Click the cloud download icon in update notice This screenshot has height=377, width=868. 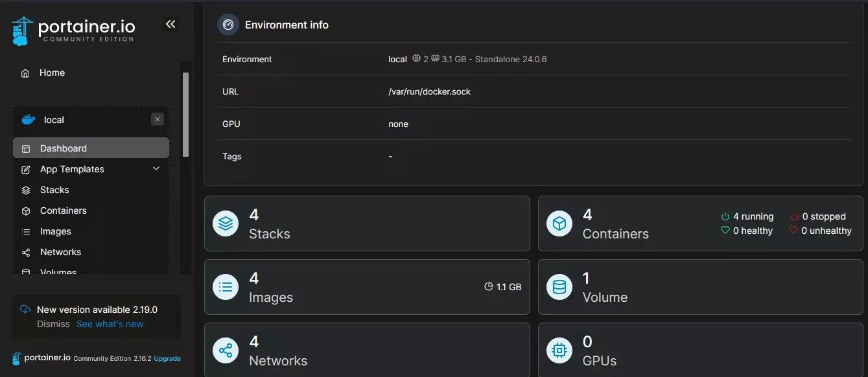click(25, 310)
